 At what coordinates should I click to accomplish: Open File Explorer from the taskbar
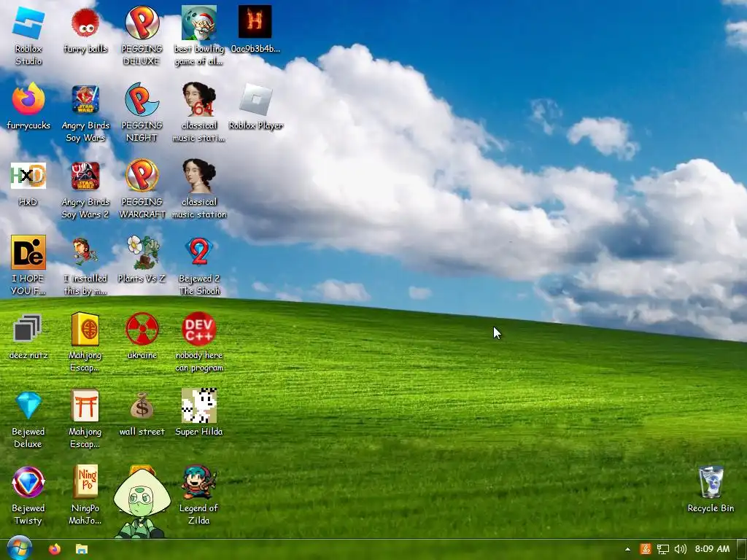click(x=82, y=549)
